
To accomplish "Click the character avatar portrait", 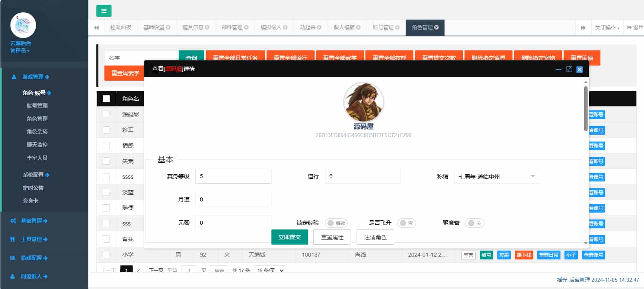I will 363,102.
